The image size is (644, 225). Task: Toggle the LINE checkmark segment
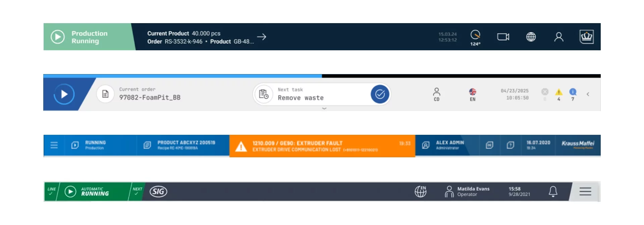point(51,191)
